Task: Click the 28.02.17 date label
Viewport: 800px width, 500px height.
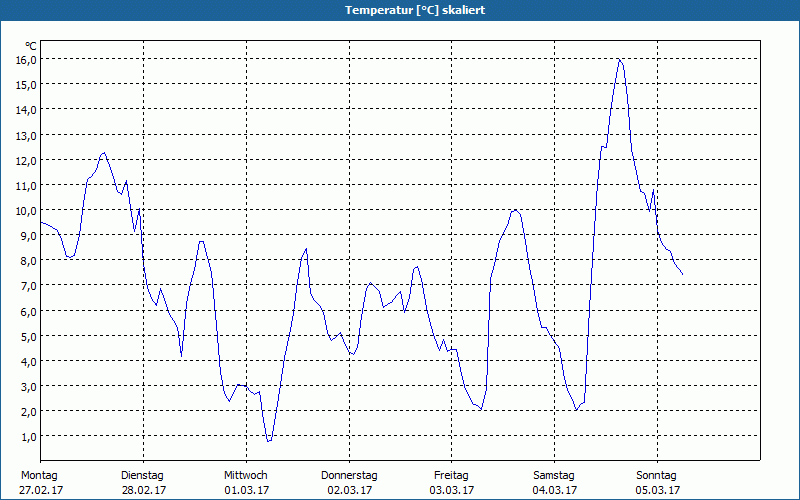Action: point(144,490)
